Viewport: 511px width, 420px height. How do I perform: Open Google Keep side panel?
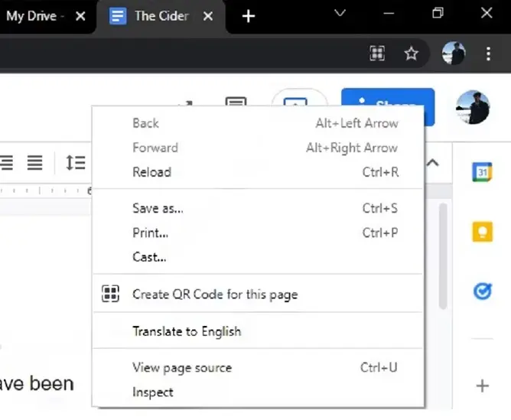483,232
